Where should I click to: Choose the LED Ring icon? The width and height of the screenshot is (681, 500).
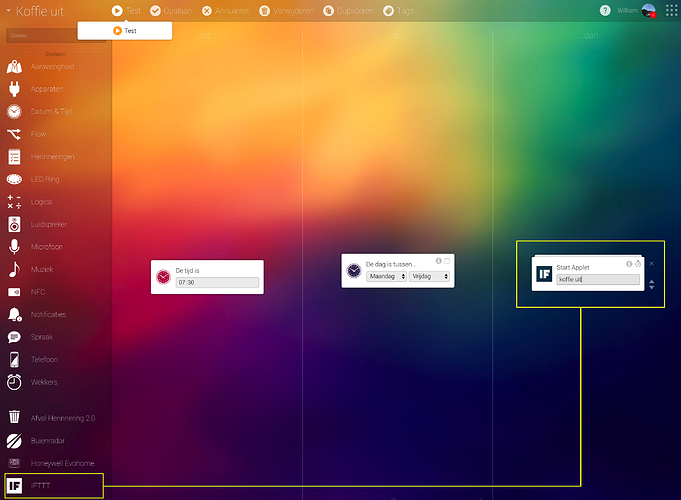pyautogui.click(x=14, y=179)
